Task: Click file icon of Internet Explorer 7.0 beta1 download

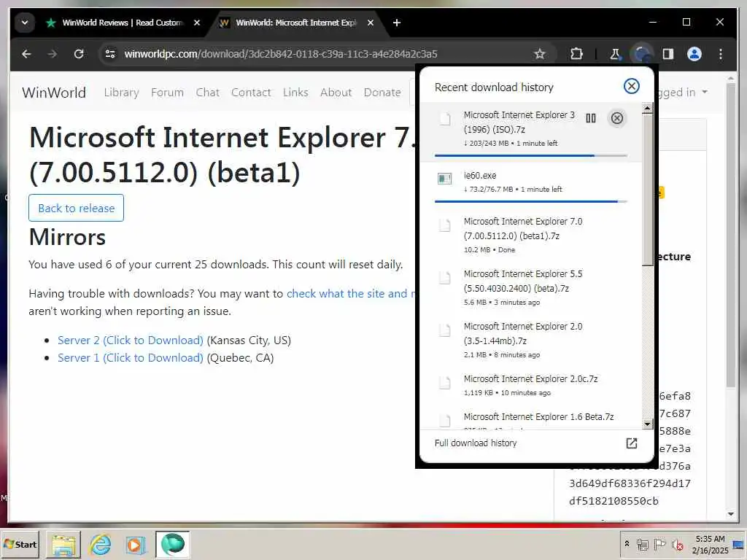Action: (x=444, y=225)
